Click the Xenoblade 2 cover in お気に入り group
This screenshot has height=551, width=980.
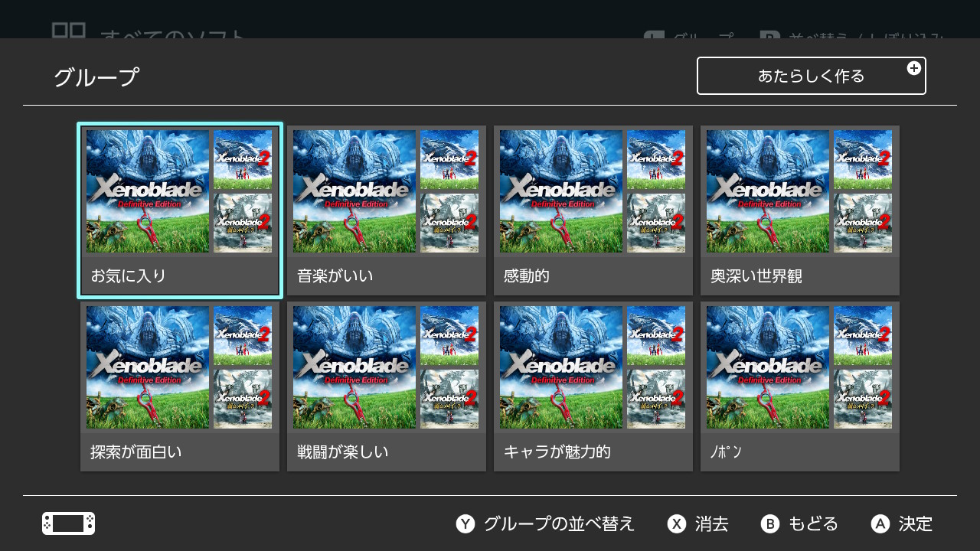click(243, 158)
